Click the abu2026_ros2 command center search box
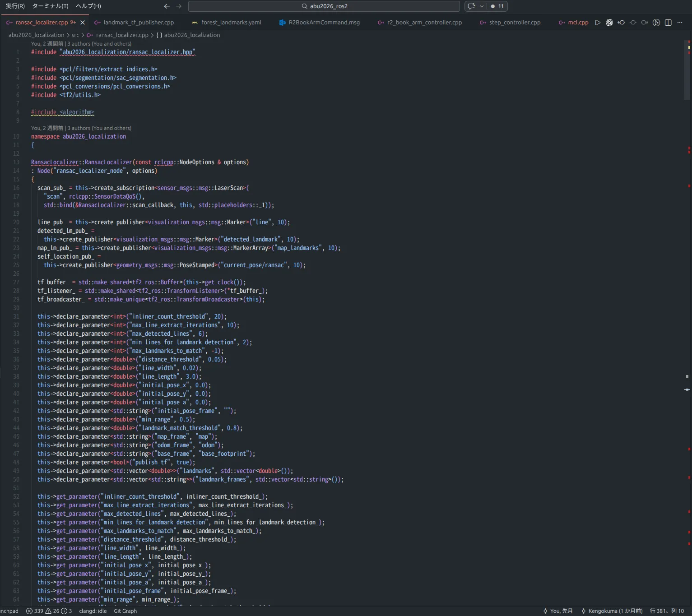This screenshot has height=616, width=692. point(324,6)
